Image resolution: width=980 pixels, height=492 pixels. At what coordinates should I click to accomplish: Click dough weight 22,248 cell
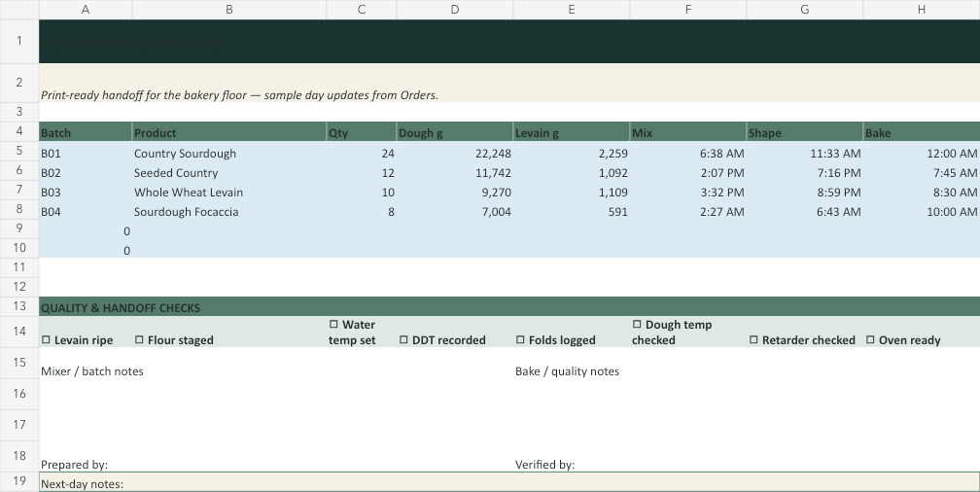point(455,152)
